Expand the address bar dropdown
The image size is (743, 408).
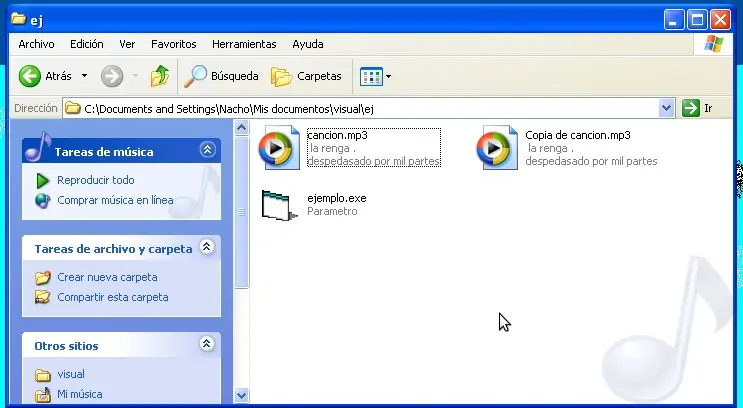666,109
